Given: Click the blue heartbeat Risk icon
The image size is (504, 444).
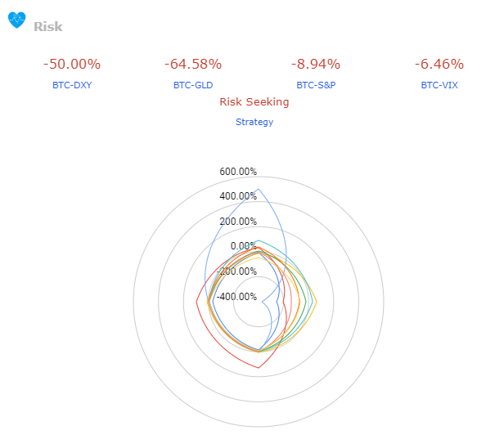Looking at the screenshot, I should pyautogui.click(x=16, y=20).
